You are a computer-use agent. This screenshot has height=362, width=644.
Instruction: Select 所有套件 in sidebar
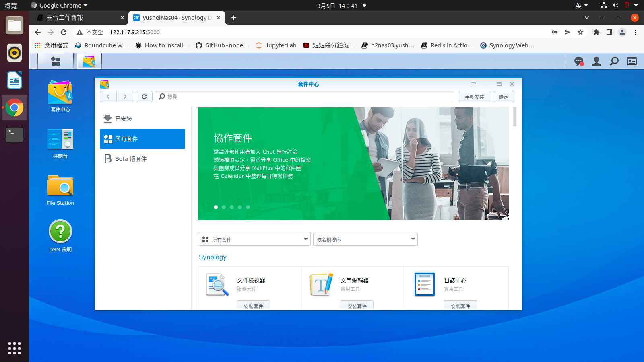click(142, 139)
